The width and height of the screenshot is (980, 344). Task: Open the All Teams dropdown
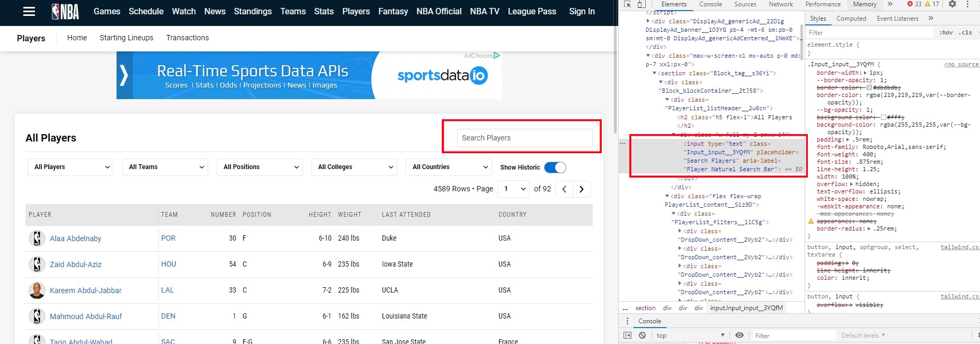tap(165, 167)
